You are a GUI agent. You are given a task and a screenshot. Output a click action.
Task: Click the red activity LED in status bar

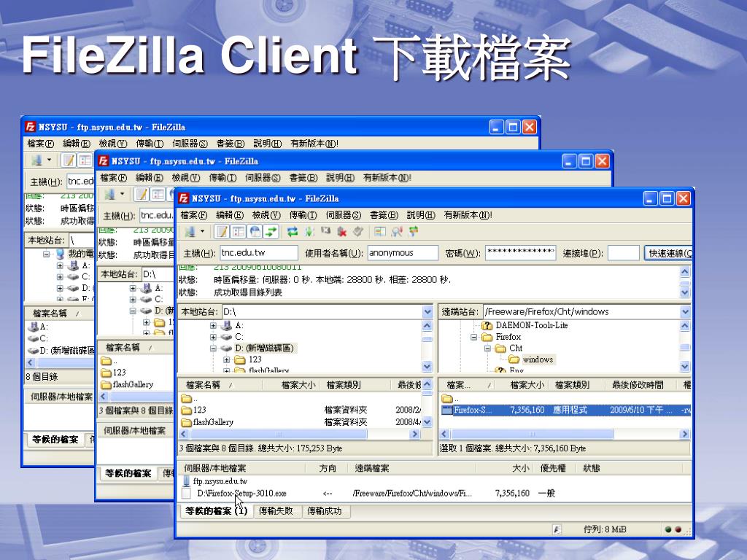678,529
